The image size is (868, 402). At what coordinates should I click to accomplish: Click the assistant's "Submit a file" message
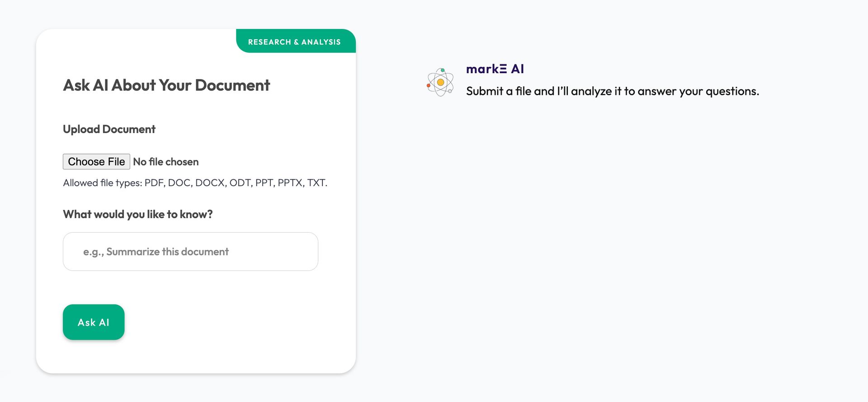click(x=612, y=91)
